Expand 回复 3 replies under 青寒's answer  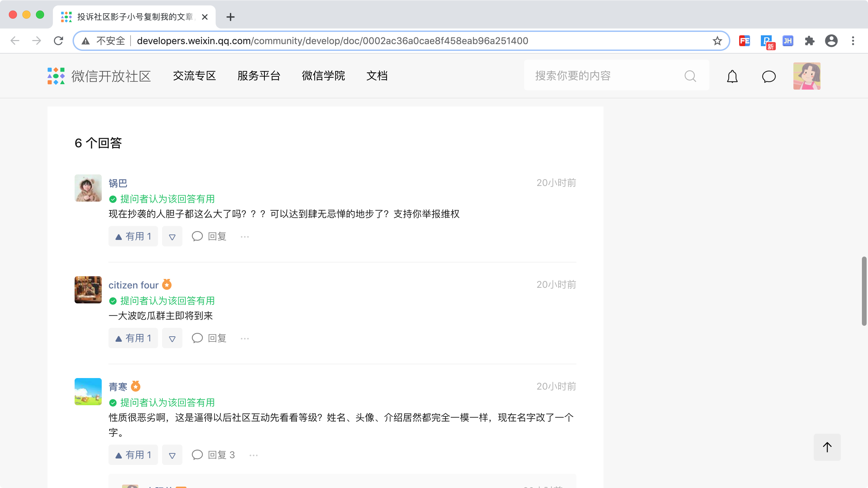pyautogui.click(x=214, y=455)
